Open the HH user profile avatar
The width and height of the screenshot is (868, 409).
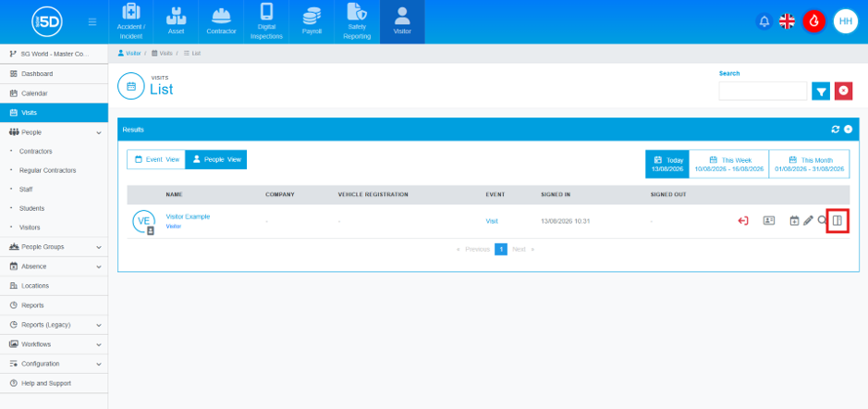[845, 21]
